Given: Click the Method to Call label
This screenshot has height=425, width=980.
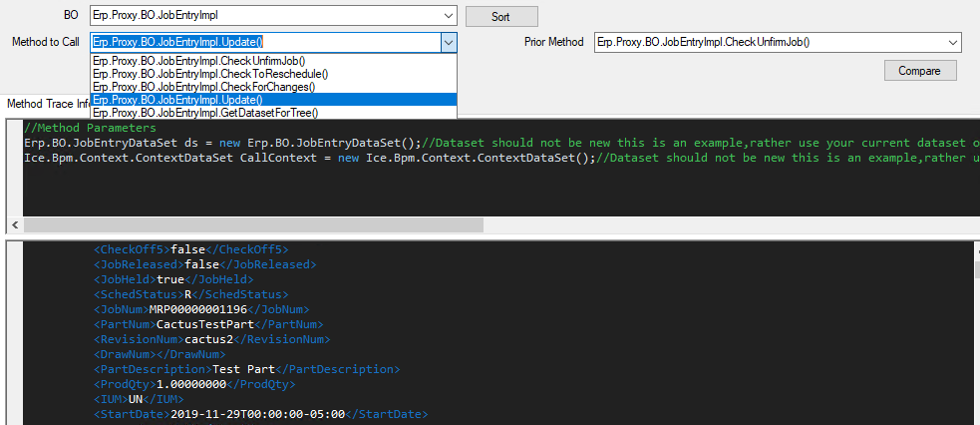Looking at the screenshot, I should pos(46,42).
